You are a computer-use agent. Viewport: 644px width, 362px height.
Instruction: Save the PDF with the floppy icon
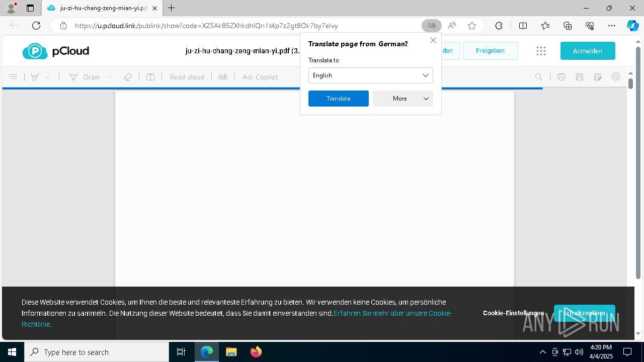pos(580,77)
